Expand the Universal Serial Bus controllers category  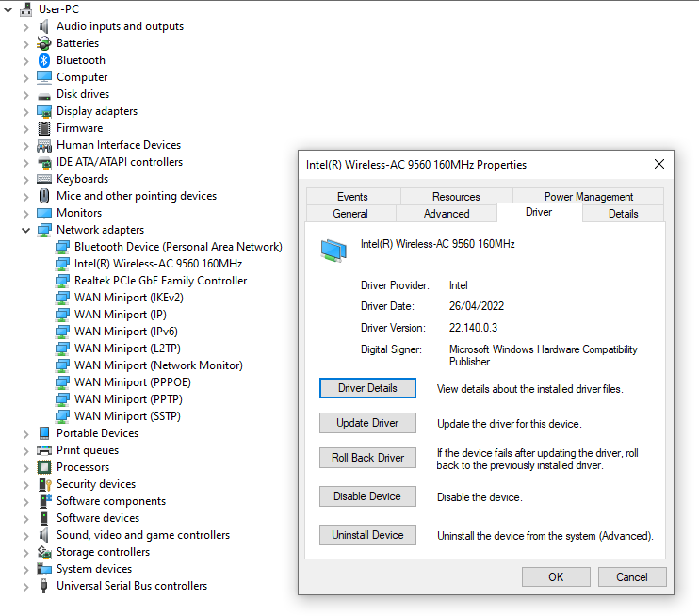pos(25,586)
